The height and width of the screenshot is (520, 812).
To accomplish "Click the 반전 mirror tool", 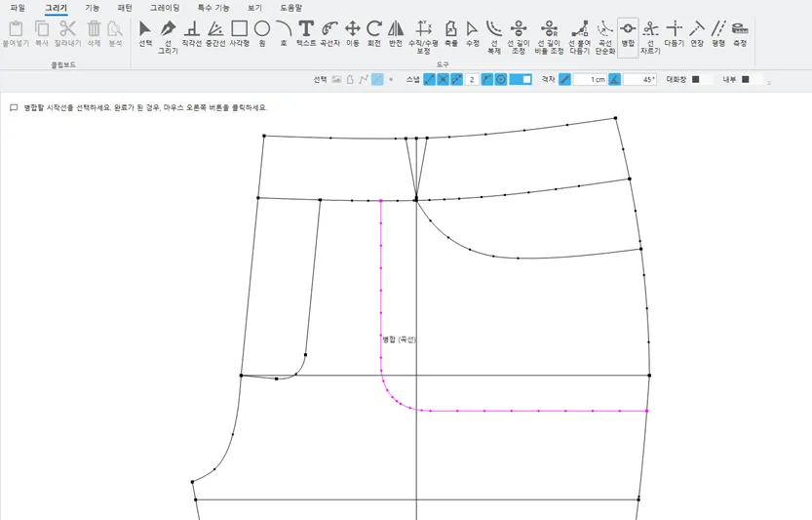I will [x=396, y=34].
